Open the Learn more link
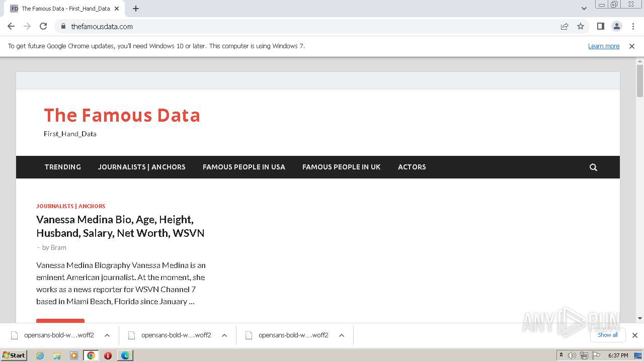This screenshot has width=644, height=362. [x=604, y=46]
